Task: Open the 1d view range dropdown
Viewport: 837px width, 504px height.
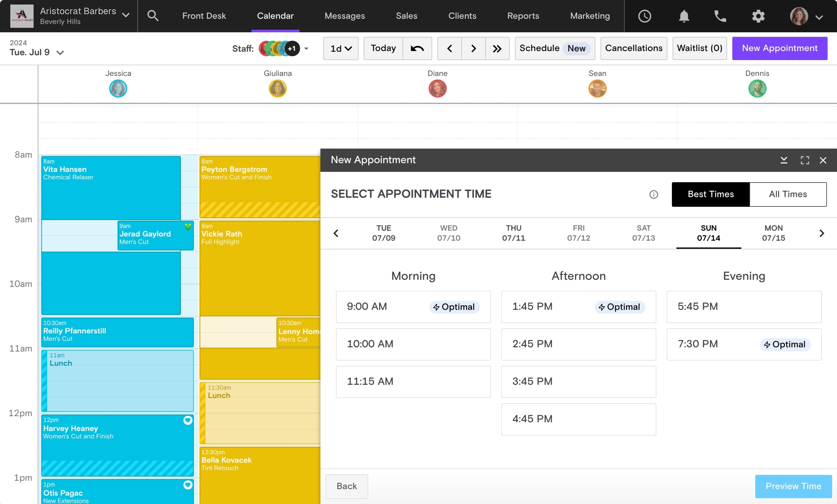Action: (340, 48)
